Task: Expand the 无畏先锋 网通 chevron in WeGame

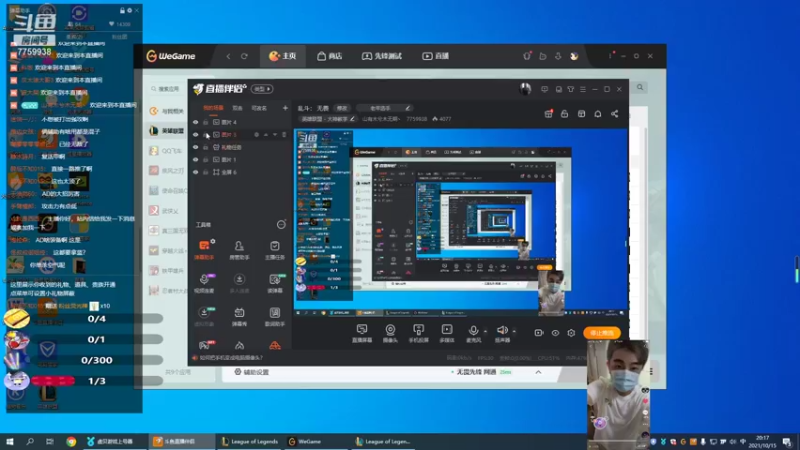Action: pos(538,372)
